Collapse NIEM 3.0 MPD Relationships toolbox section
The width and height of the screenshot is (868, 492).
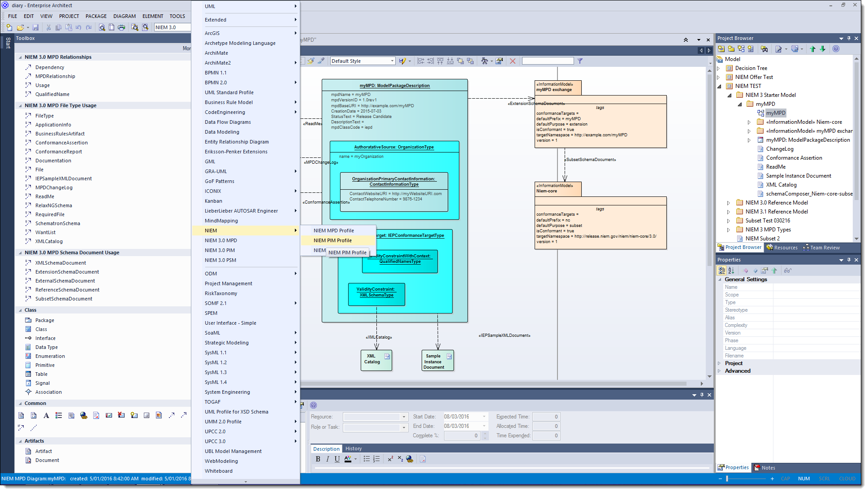click(20, 57)
